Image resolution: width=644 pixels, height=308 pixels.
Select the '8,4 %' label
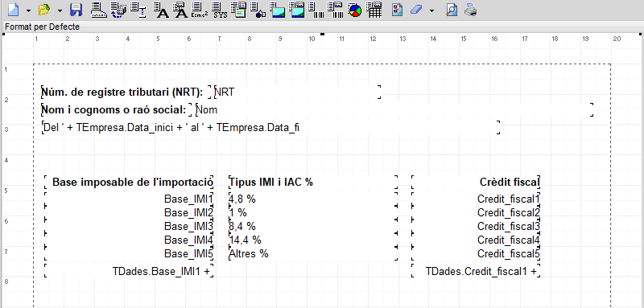point(313,226)
